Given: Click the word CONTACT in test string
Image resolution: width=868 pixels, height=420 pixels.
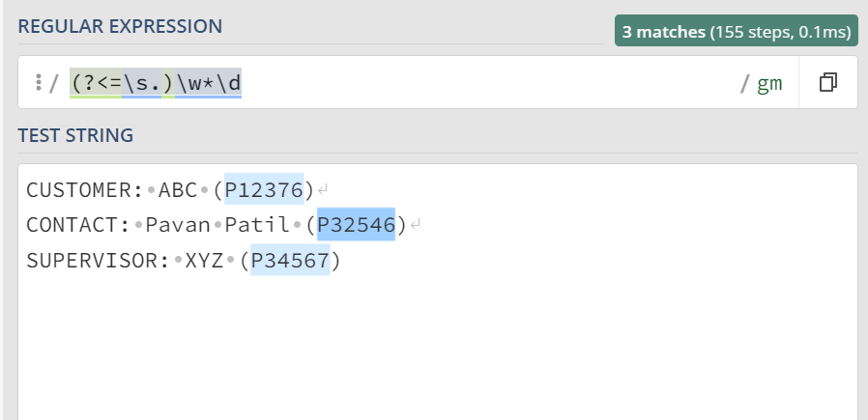Looking at the screenshot, I should click(x=72, y=225).
